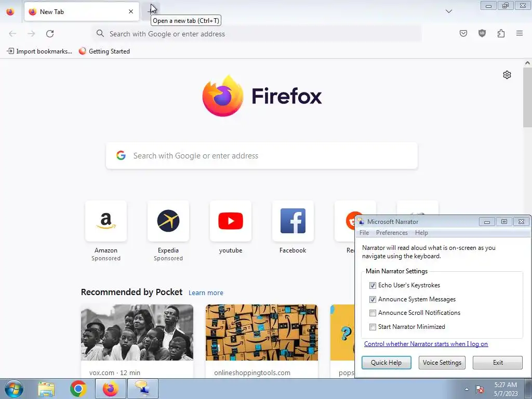
Task: Click the Google search box on page
Action: tap(262, 155)
